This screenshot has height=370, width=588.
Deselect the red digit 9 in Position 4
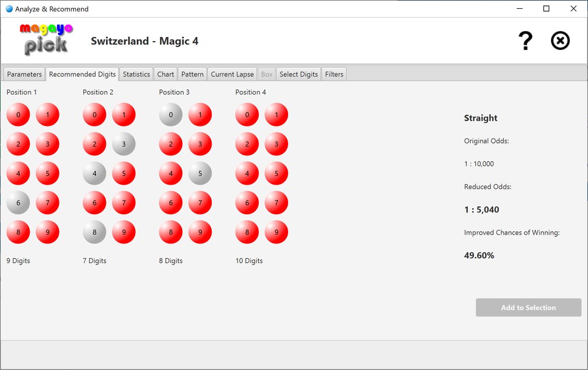[276, 232]
